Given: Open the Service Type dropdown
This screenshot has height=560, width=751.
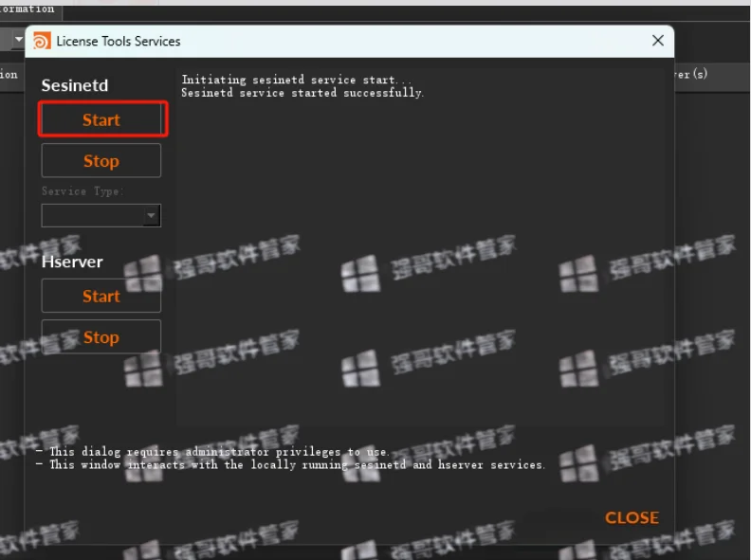Looking at the screenshot, I should 101,215.
